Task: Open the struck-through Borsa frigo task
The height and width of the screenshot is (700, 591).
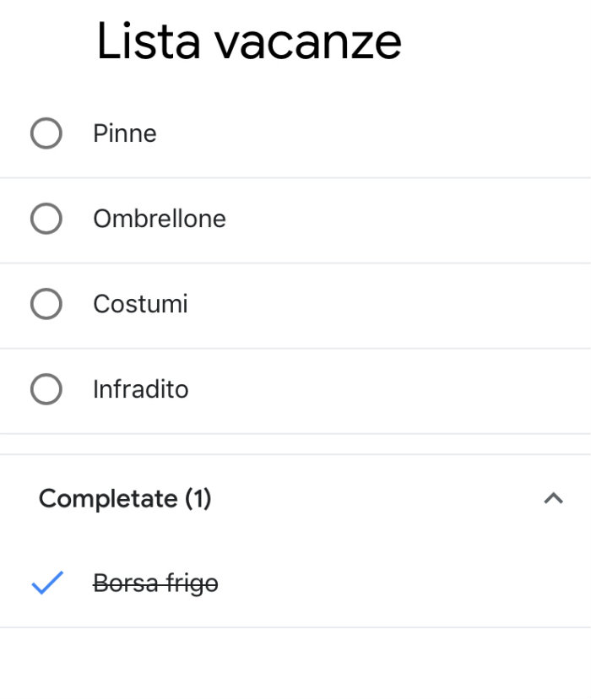Action: pos(155,583)
